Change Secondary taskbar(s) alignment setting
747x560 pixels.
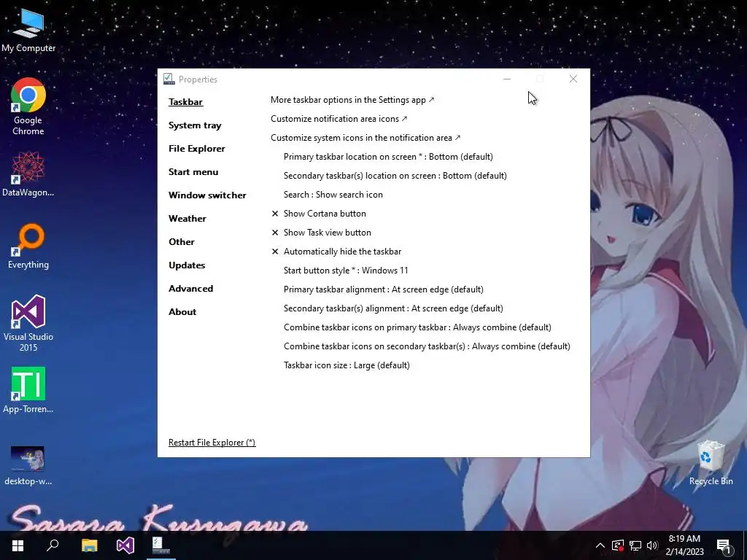tap(393, 308)
